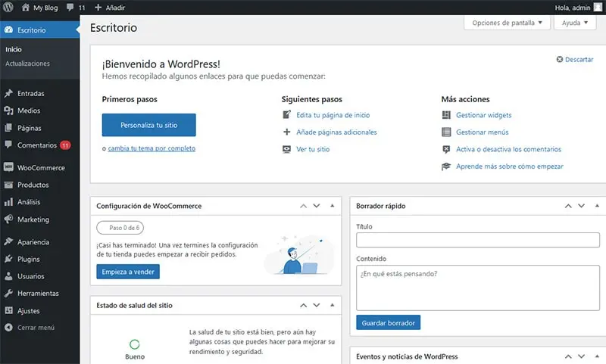Open the WooCommerce sidebar menu
606x364 pixels.
click(x=41, y=168)
